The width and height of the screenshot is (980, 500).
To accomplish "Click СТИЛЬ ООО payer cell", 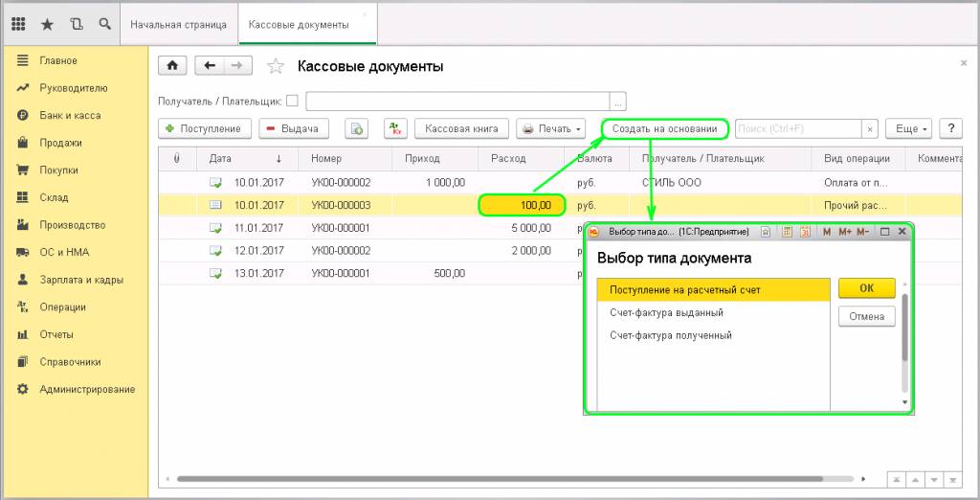I will click(720, 183).
